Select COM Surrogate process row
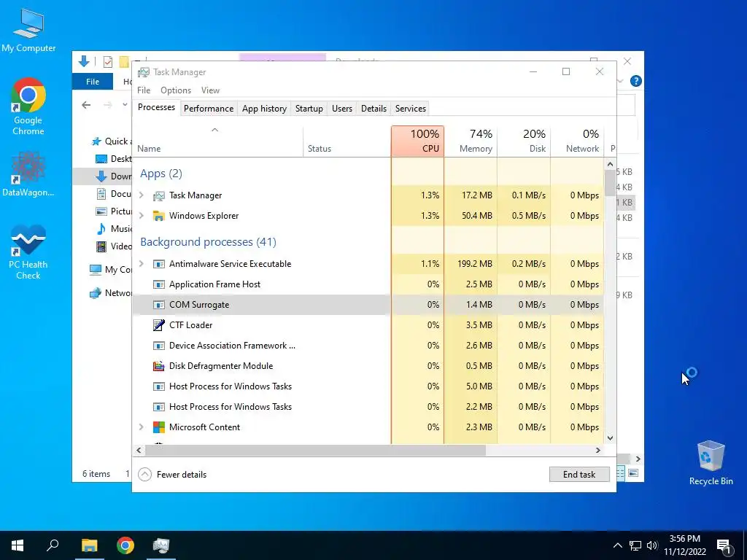This screenshot has height=560, width=747. (368, 305)
